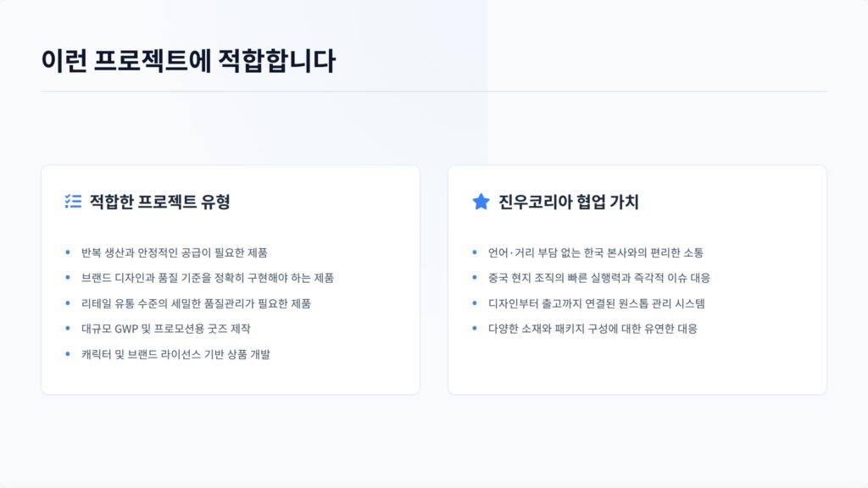Click the checklist icon beside 적합한 프로젝트 유형
Viewport: 868px width, 488px height.
(73, 202)
